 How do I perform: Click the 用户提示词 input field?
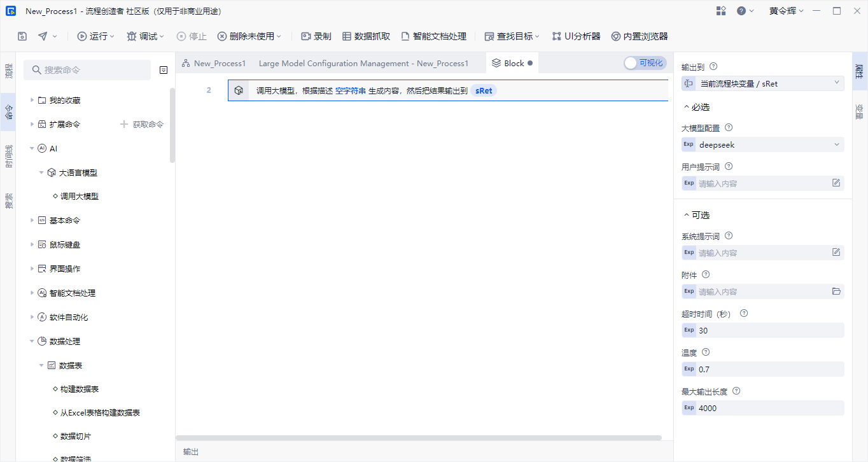pos(757,183)
